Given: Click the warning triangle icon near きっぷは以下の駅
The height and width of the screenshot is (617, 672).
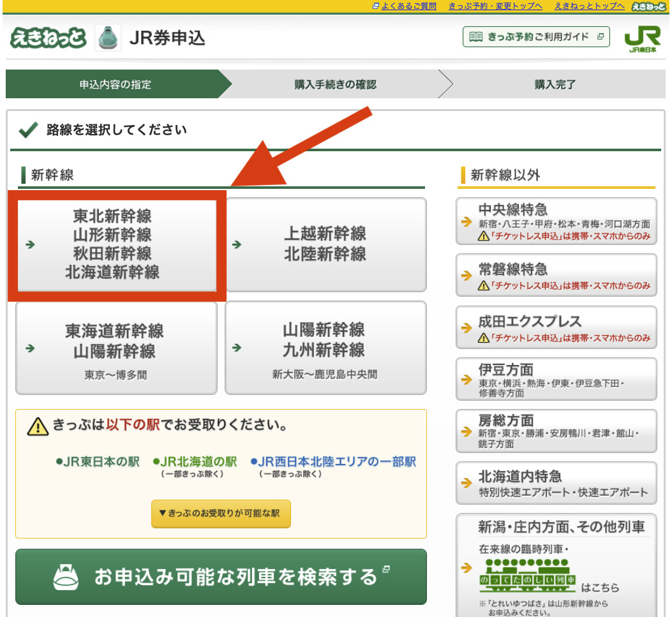Looking at the screenshot, I should click(x=38, y=426).
